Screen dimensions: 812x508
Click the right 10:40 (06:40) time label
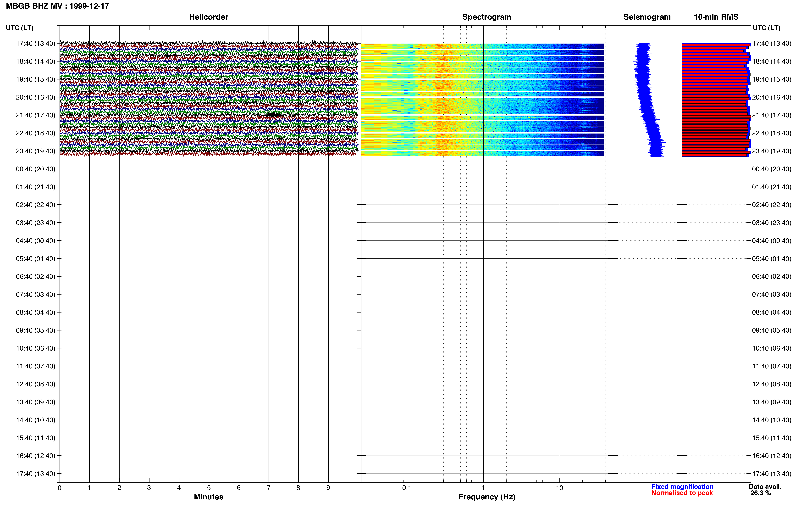pyautogui.click(x=772, y=348)
